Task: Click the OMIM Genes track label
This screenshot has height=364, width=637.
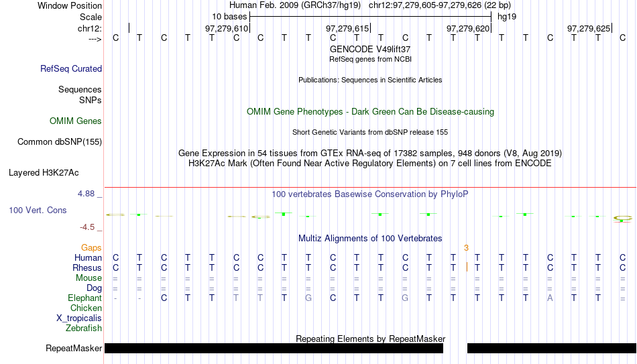Action: 75,121
